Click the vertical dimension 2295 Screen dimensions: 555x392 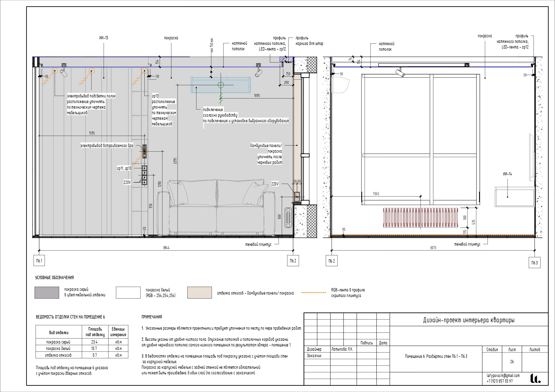click(175, 161)
